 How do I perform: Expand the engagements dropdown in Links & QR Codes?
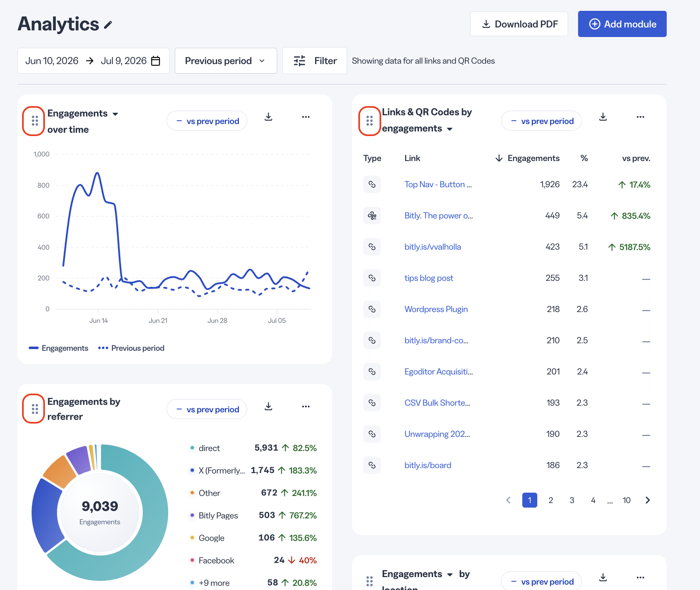[450, 129]
